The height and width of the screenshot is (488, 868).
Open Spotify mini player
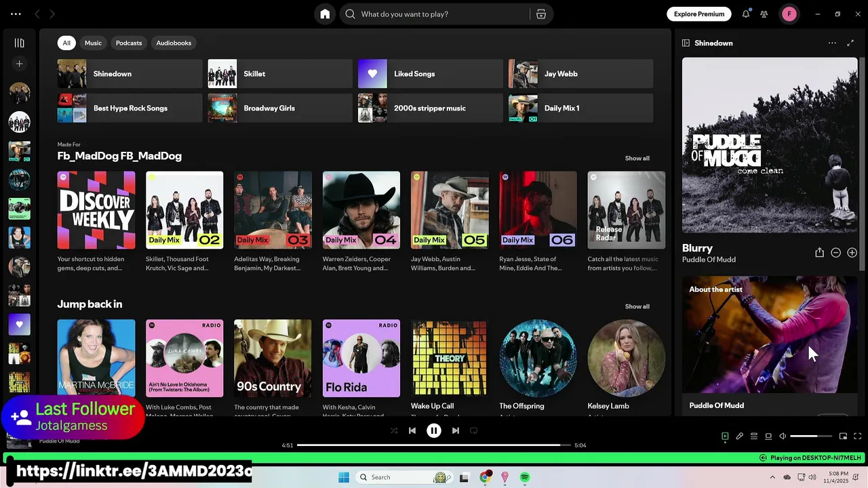[x=843, y=436]
